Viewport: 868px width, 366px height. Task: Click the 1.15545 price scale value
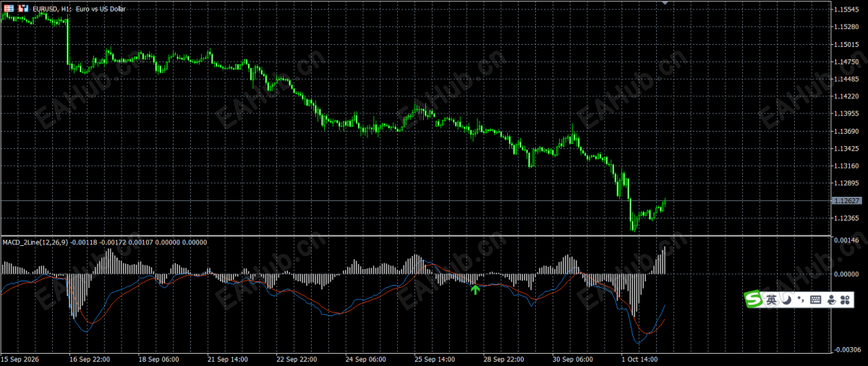coord(845,9)
